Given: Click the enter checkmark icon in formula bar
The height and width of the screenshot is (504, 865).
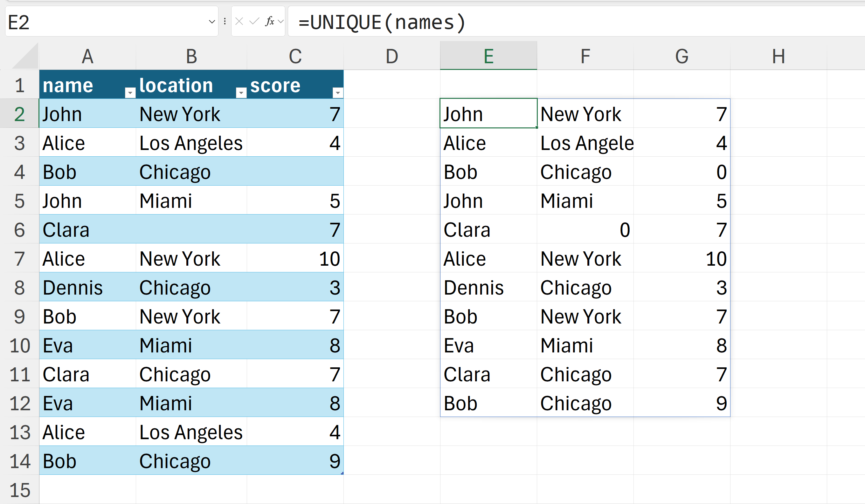Looking at the screenshot, I should (x=254, y=22).
